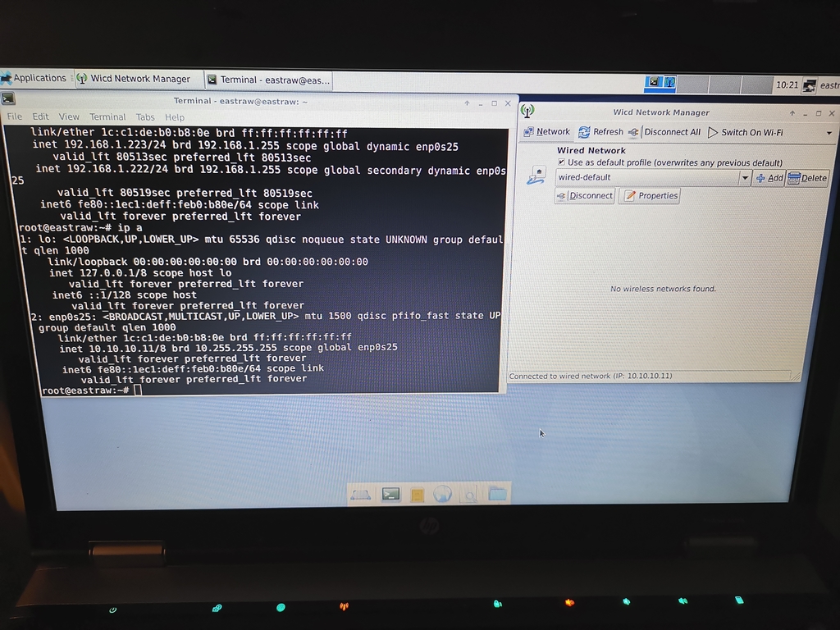Open the Terminal Edit menu
The image size is (840, 630).
[40, 116]
